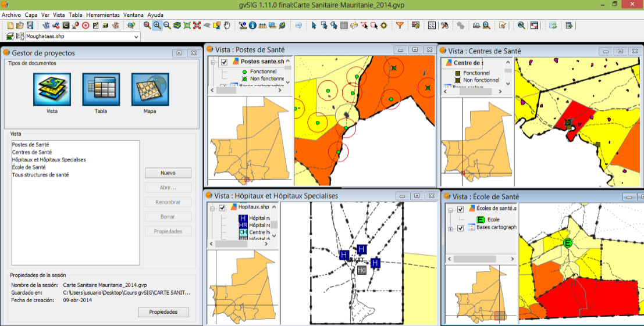Click the Add layer icon with green arrow

click(x=131, y=26)
